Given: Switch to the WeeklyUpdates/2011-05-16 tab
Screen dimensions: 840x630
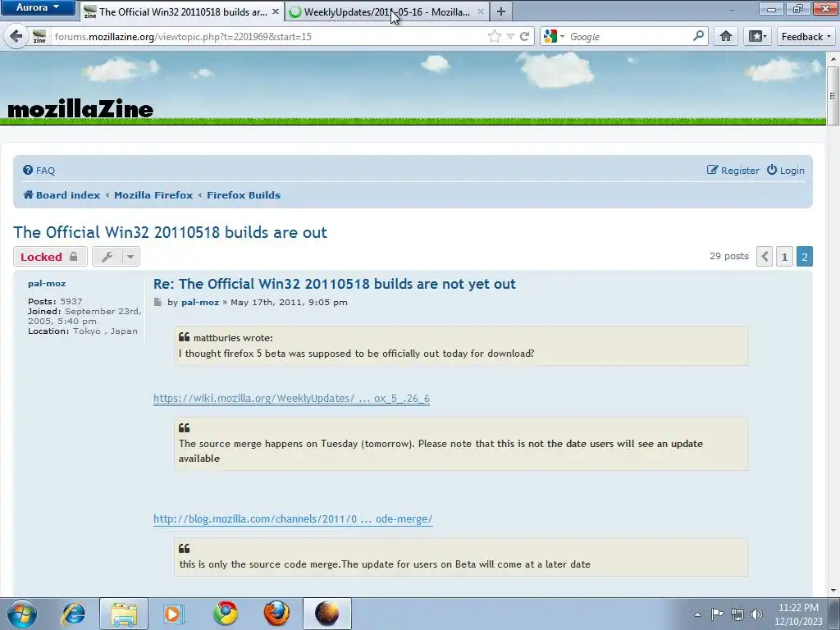Looking at the screenshot, I should tap(387, 11).
